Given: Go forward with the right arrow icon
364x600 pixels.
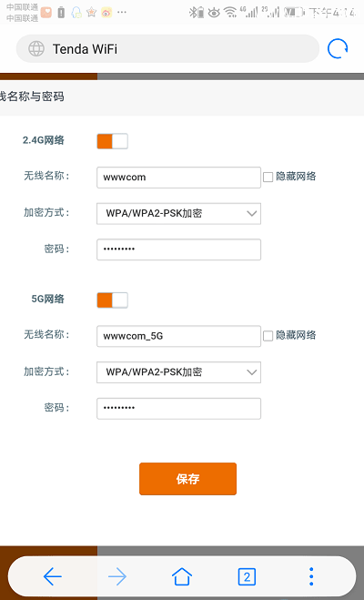Looking at the screenshot, I should pos(117,576).
